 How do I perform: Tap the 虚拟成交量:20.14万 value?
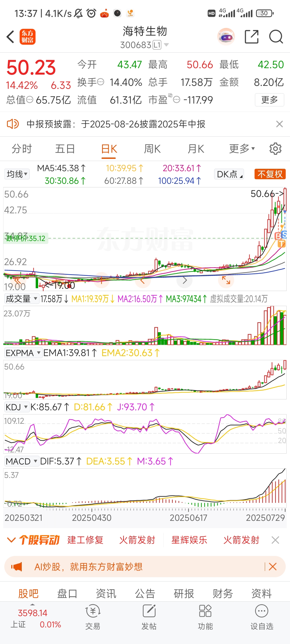pyautogui.click(x=239, y=299)
